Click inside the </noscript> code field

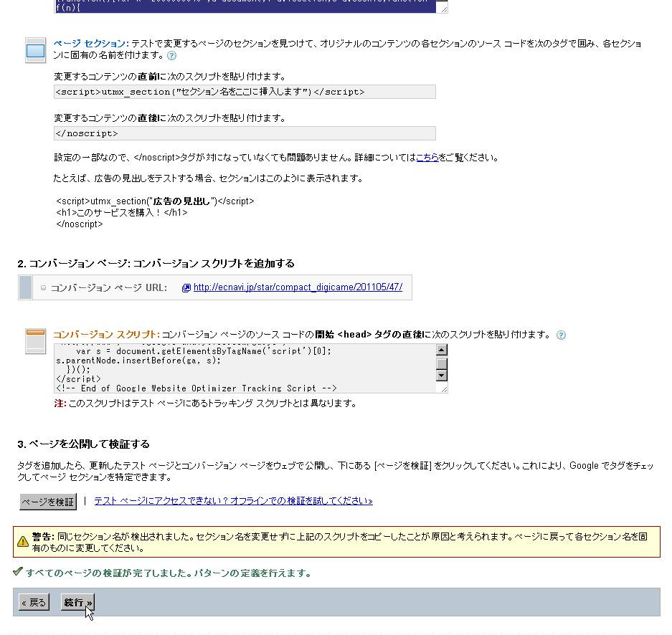pyautogui.click(x=245, y=133)
